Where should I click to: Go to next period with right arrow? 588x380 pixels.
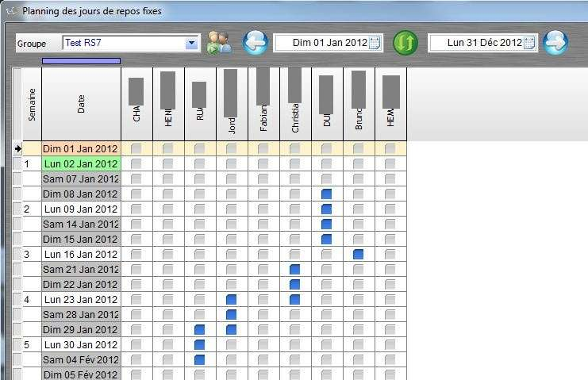[x=555, y=43]
